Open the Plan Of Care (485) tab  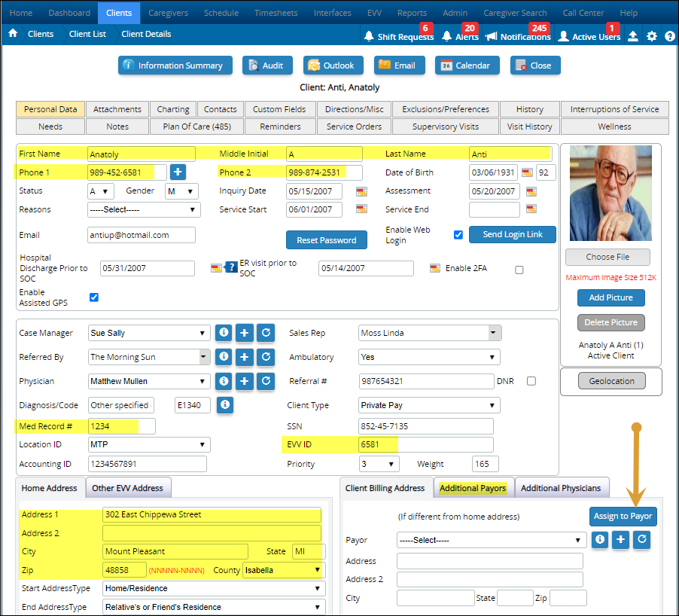tap(197, 127)
